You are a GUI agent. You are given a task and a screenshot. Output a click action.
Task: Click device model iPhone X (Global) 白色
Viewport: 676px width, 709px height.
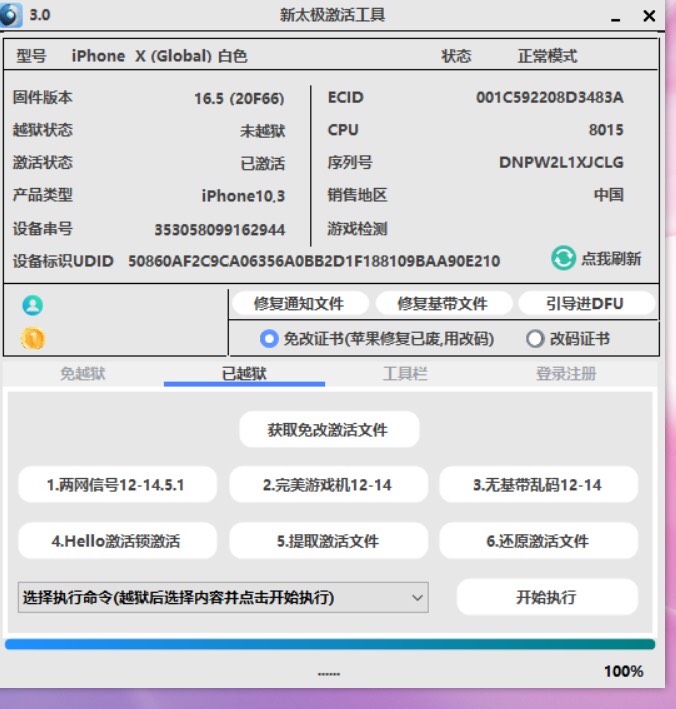(x=160, y=56)
